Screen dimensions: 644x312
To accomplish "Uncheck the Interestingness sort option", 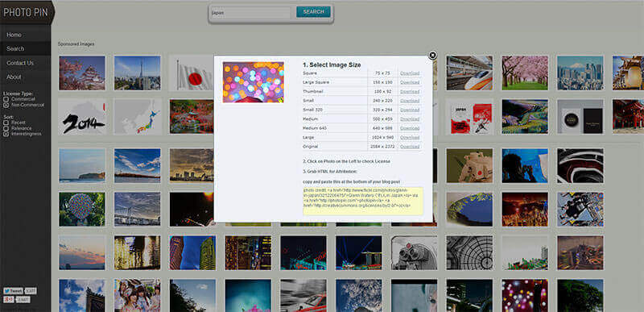I will (x=6, y=134).
